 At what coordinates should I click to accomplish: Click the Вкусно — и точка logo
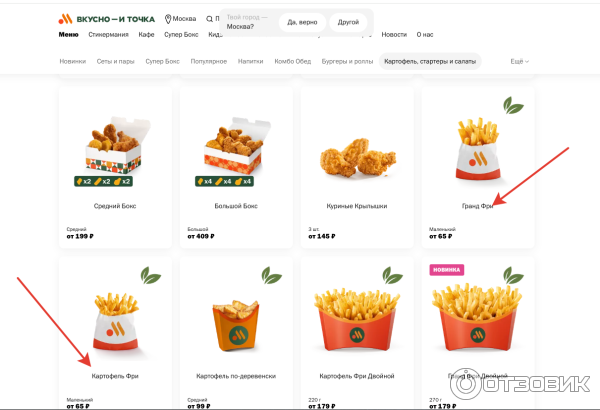106,19
